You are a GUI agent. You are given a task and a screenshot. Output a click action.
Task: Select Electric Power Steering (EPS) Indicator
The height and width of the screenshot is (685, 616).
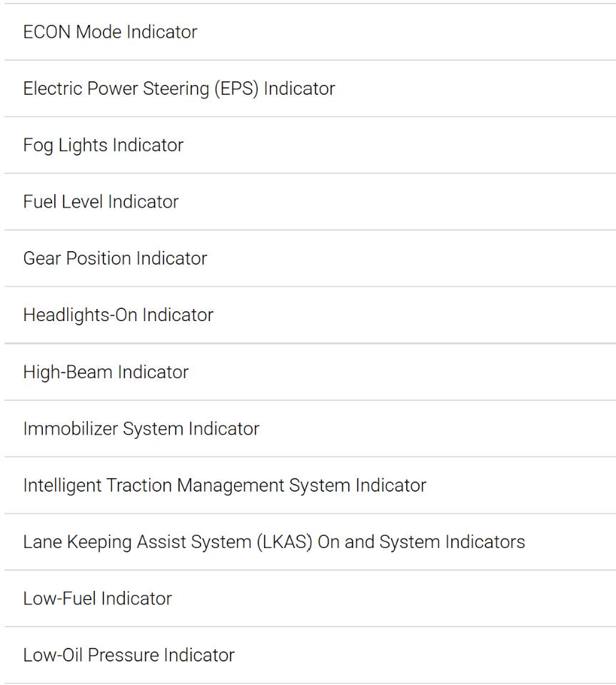click(x=310, y=88)
